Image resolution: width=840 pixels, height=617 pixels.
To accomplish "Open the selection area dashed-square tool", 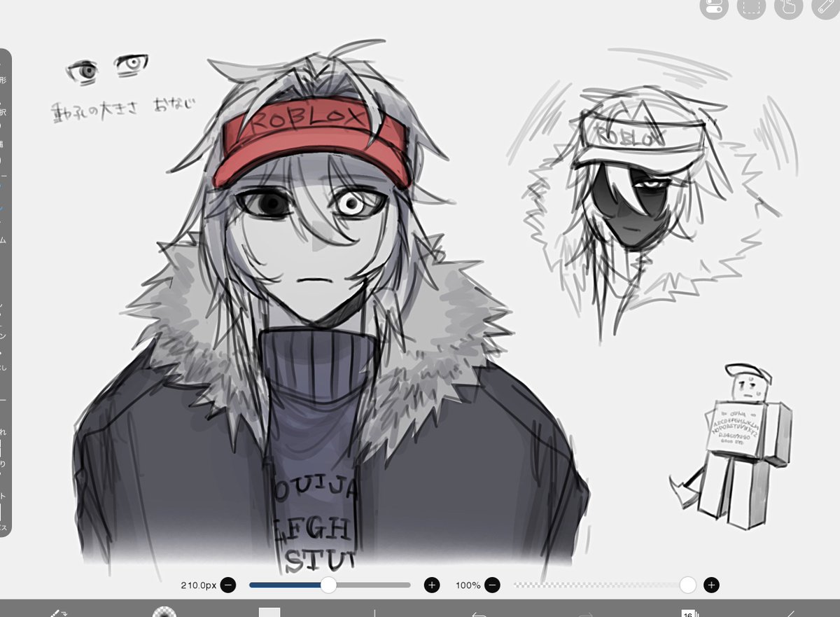I will pyautogui.click(x=751, y=7).
